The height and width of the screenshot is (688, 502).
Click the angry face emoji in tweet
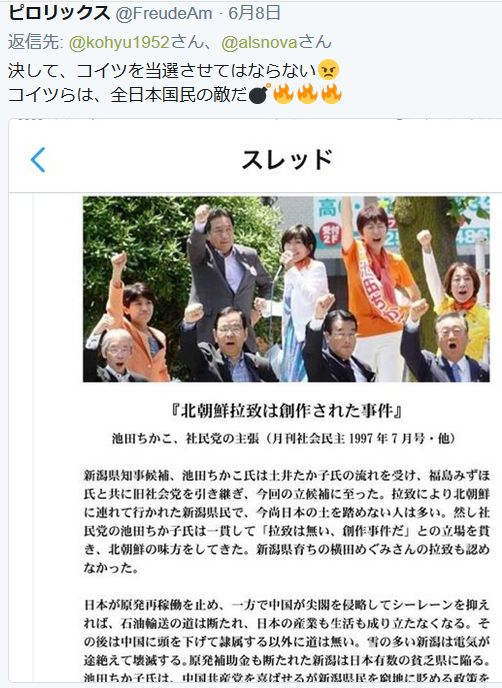tap(329, 70)
